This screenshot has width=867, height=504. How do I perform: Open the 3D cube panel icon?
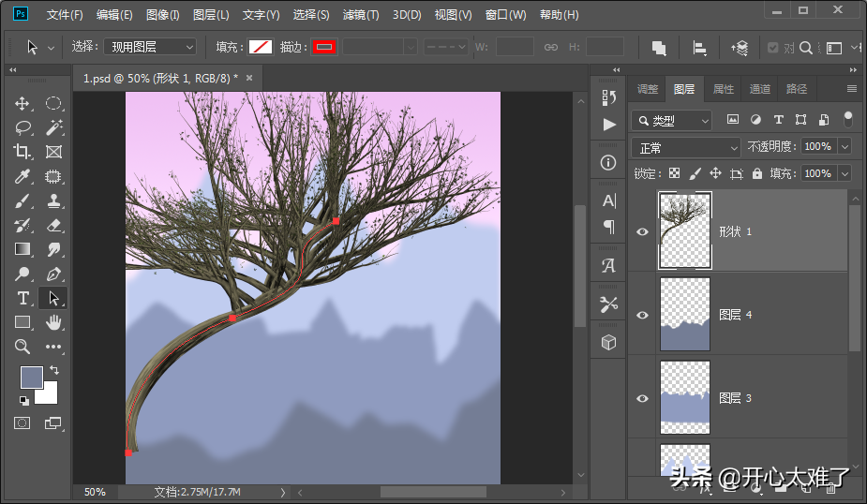609,343
